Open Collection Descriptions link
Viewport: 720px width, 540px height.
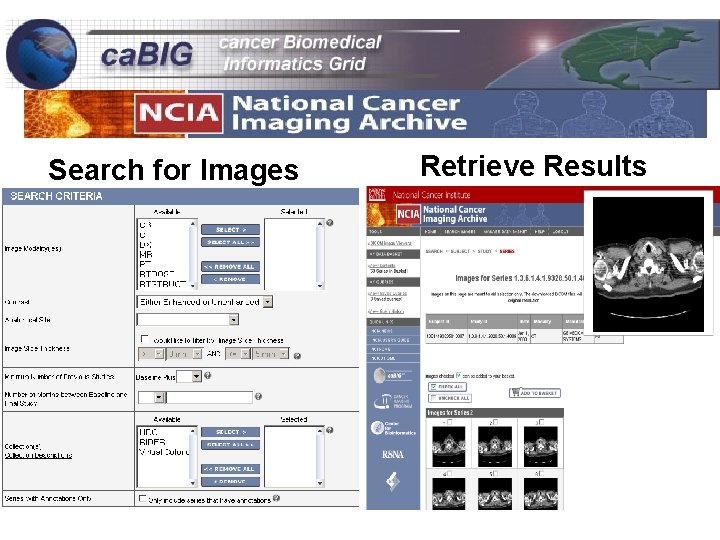[x=38, y=456]
